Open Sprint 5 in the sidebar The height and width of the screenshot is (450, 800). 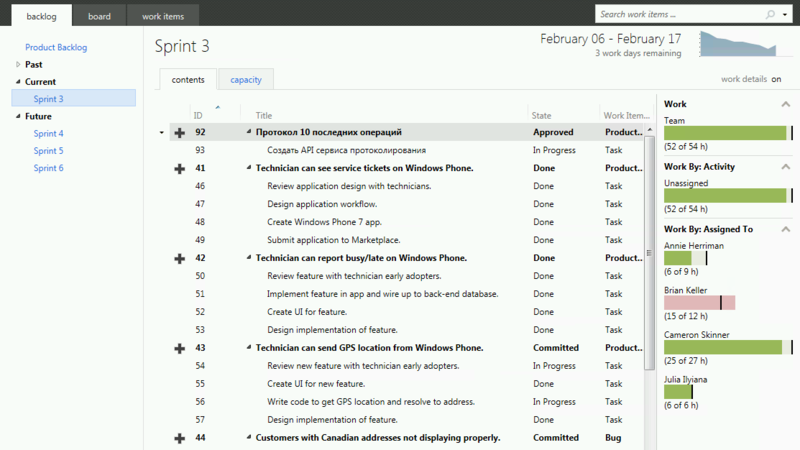pos(48,151)
